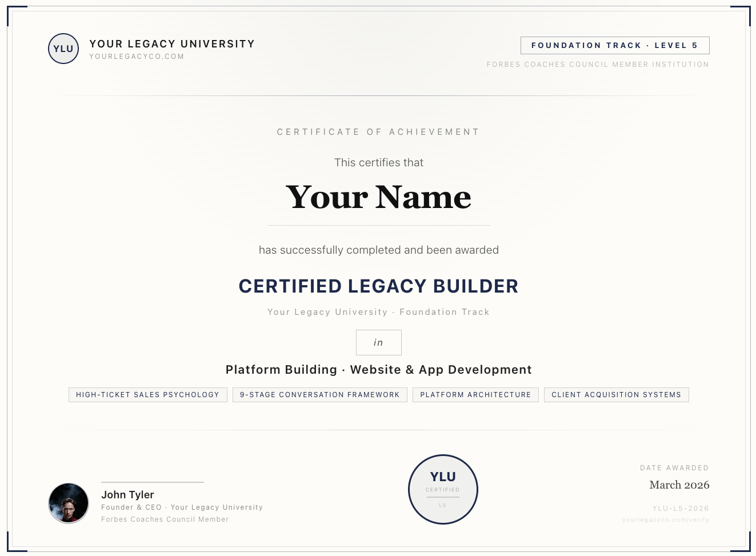756x556 pixels.
Task: Click "Founder & CEO · Your Legacy University" text
Action: (x=182, y=507)
